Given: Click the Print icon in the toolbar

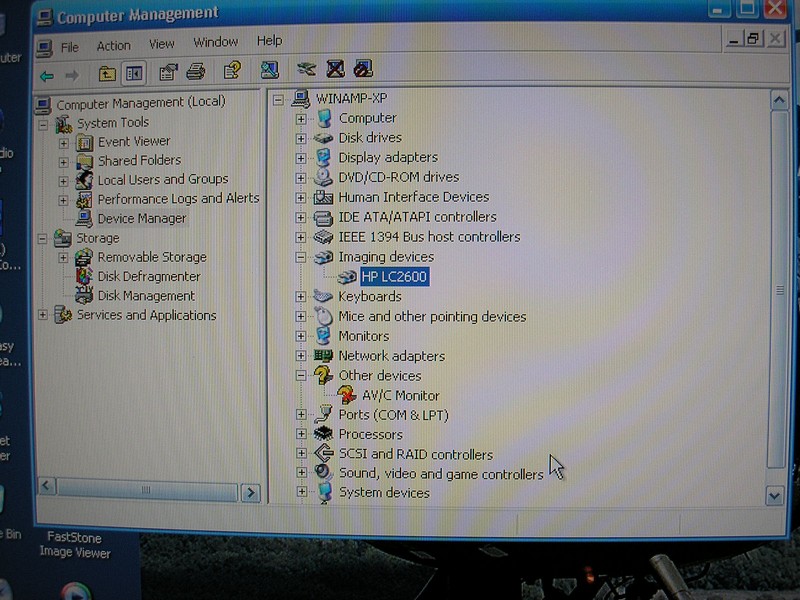Looking at the screenshot, I should click(x=196, y=71).
